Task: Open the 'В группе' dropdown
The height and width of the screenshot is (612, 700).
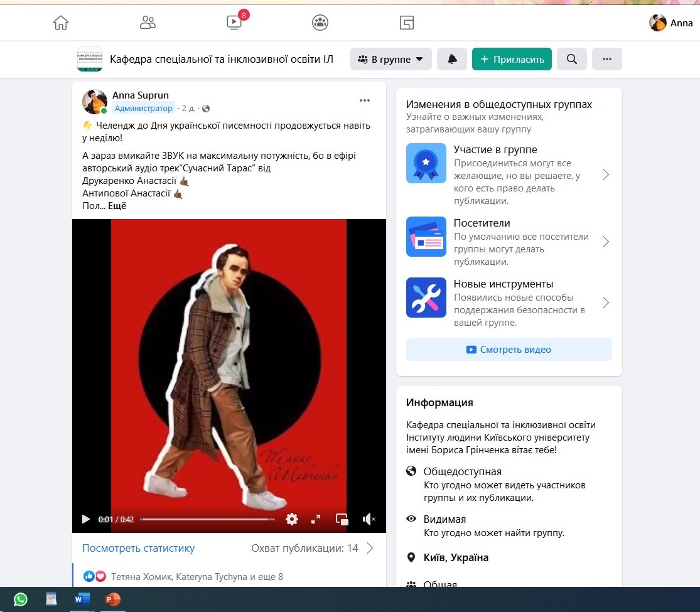Action: pos(390,59)
